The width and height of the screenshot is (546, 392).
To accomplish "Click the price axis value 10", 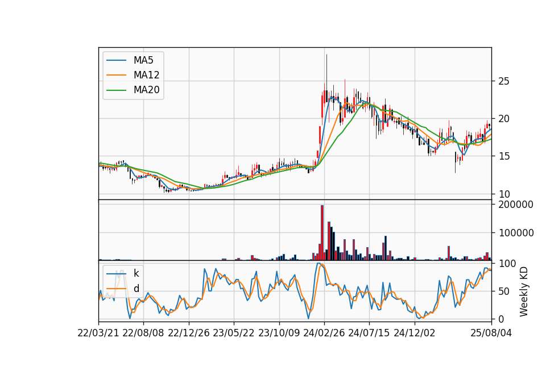I will point(504,194).
